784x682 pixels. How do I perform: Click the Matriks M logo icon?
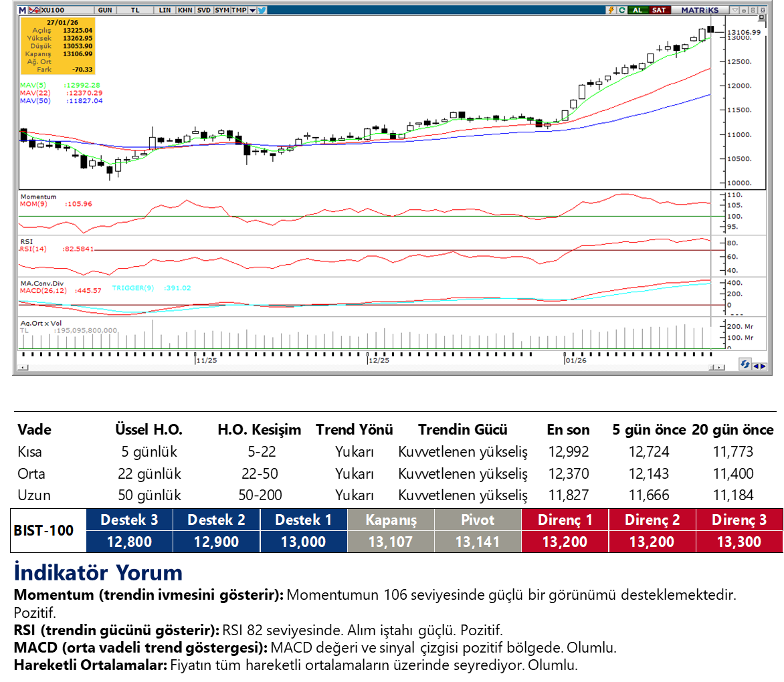click(x=22, y=10)
